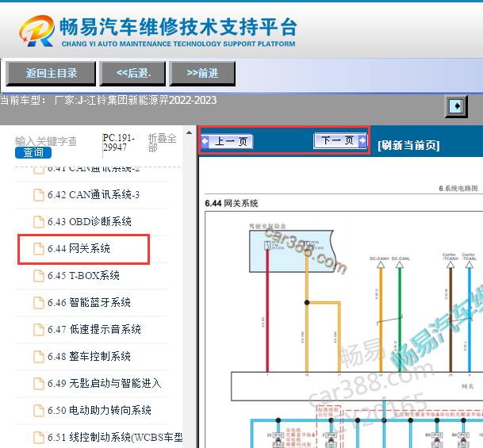Screen dimensions: 483x448
Task: Click the DC-CANH connector label
Action: tap(379, 258)
